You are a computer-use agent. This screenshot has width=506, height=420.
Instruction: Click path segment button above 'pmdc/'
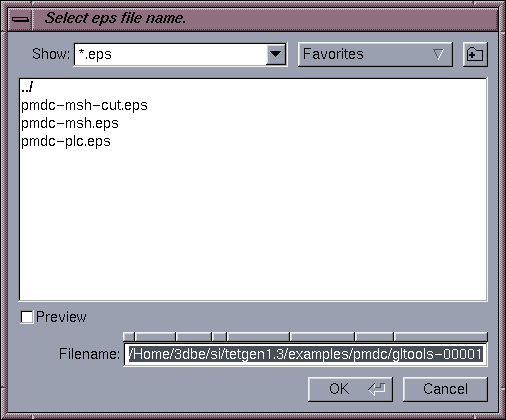(x=374, y=336)
